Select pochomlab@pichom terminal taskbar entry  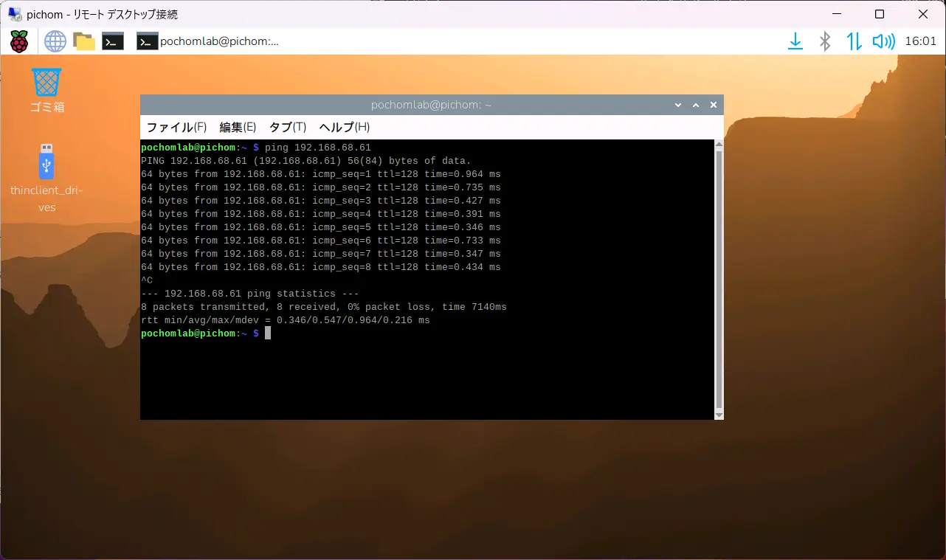coord(208,41)
